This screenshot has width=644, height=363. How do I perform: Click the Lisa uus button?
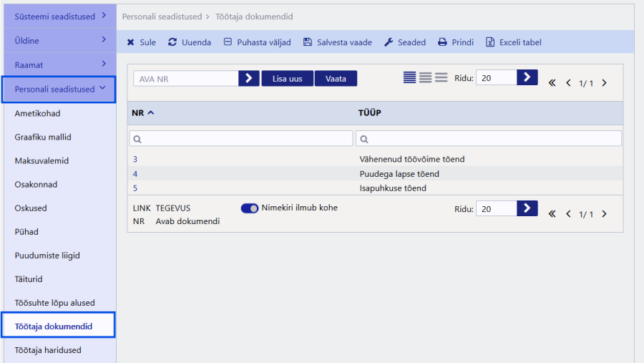[287, 79]
